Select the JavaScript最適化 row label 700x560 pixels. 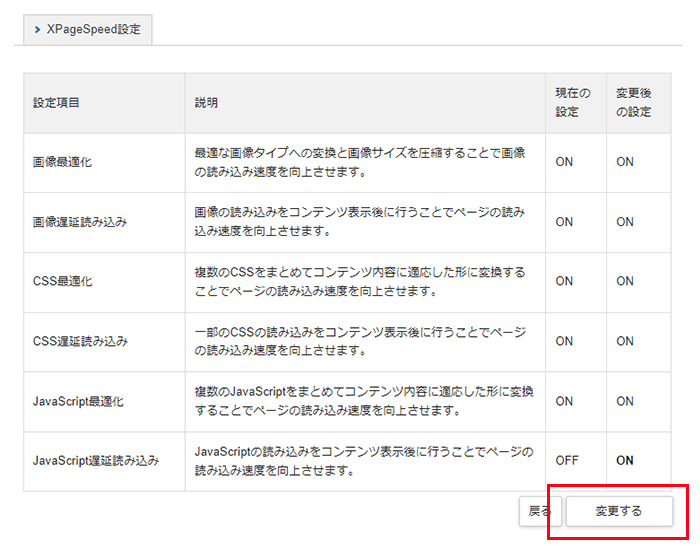[78, 401]
